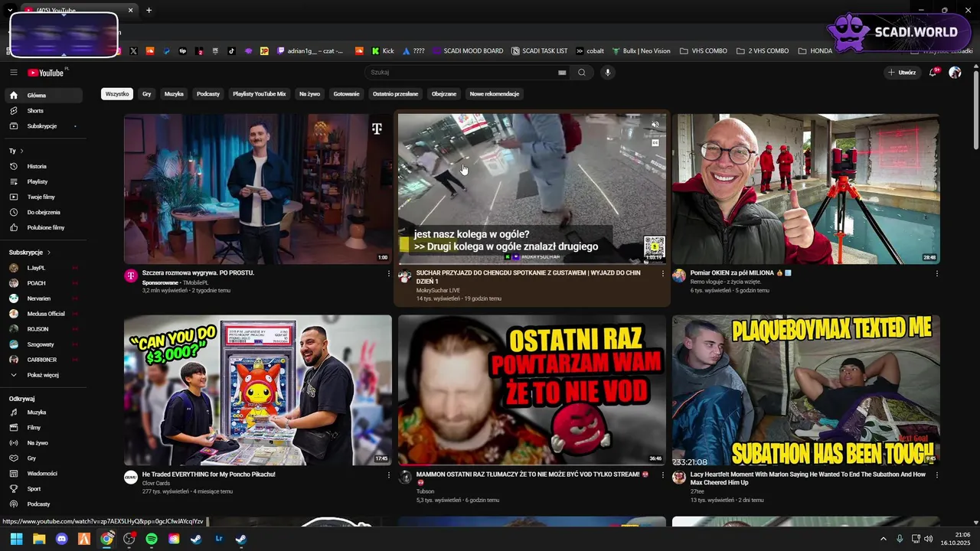Open Spotify from the taskbar
The width and height of the screenshot is (980, 551).
coord(152,539)
